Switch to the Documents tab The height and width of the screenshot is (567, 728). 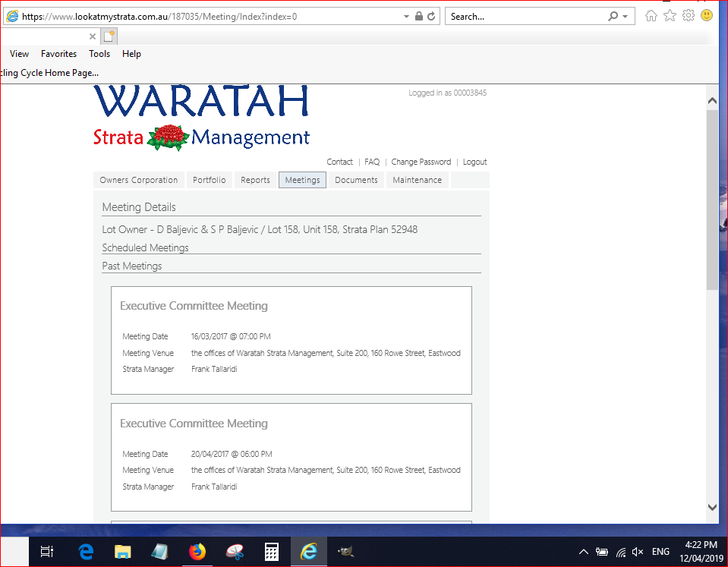tap(356, 180)
